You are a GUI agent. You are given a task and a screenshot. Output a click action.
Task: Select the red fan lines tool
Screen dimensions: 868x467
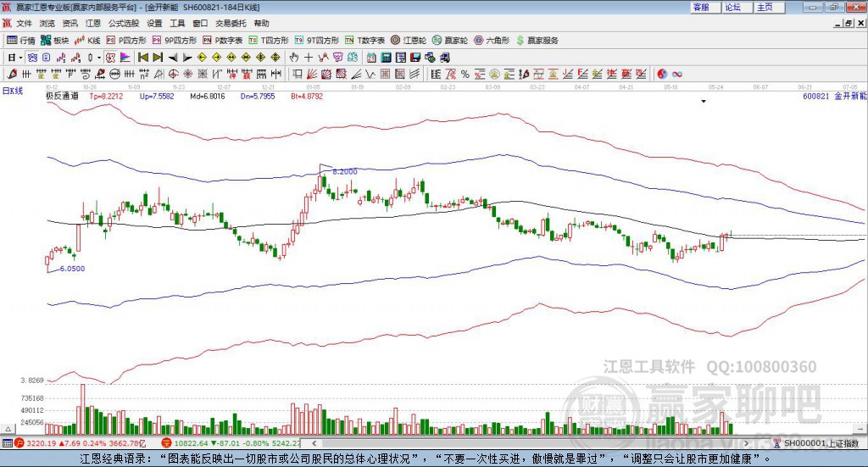[x=312, y=74]
